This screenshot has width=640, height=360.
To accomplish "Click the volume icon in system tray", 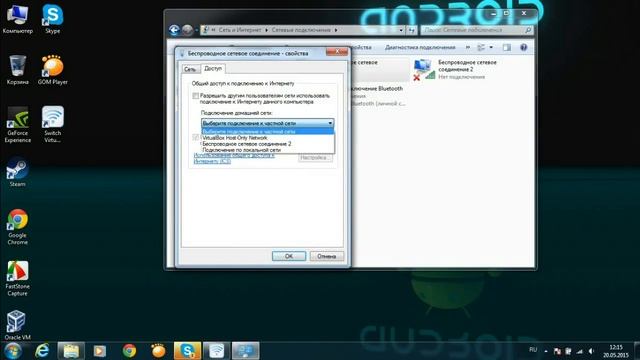I will [x=591, y=351].
